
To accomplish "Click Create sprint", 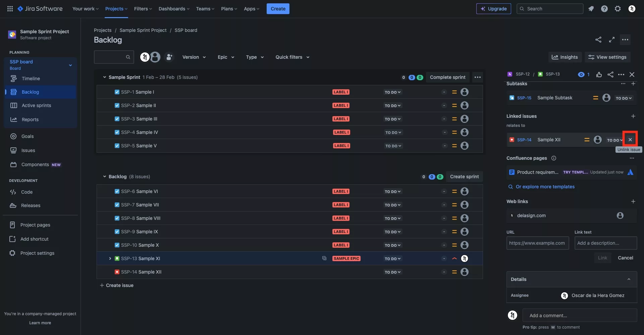I will click(x=464, y=177).
